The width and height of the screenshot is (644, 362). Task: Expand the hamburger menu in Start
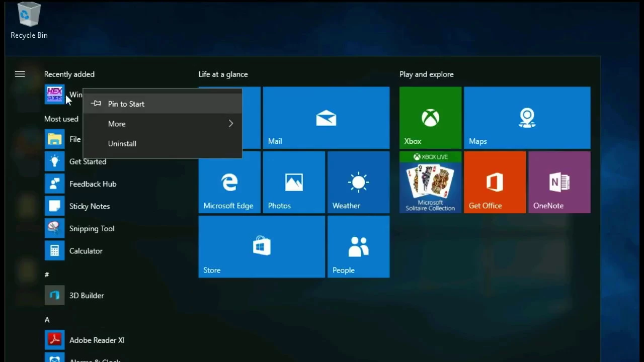pyautogui.click(x=20, y=74)
